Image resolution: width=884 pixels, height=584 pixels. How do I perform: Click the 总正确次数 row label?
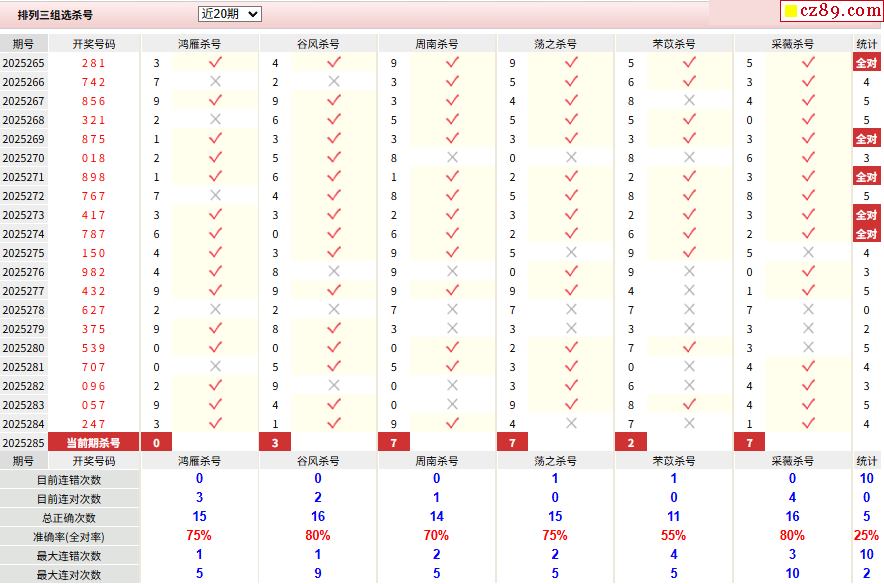70,517
